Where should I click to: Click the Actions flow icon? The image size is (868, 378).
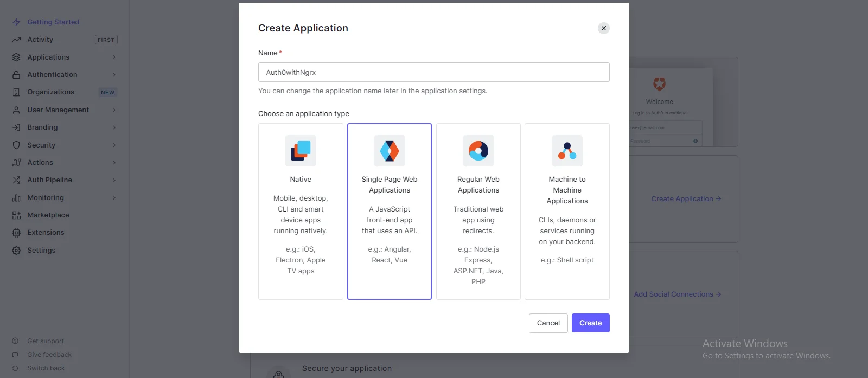(16, 163)
